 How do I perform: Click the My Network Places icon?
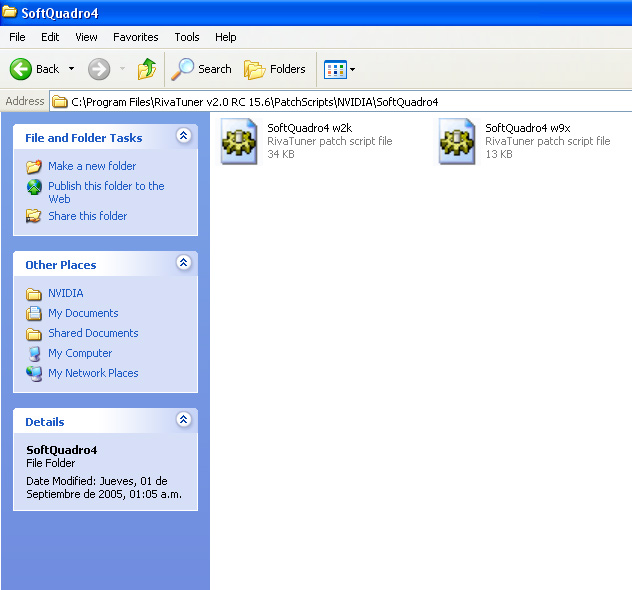click(x=34, y=374)
